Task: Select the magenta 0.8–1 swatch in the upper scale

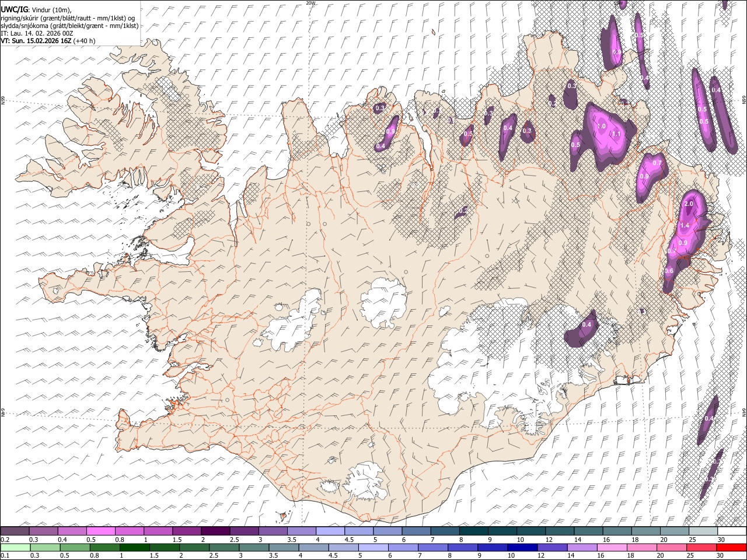Action: coord(130,531)
